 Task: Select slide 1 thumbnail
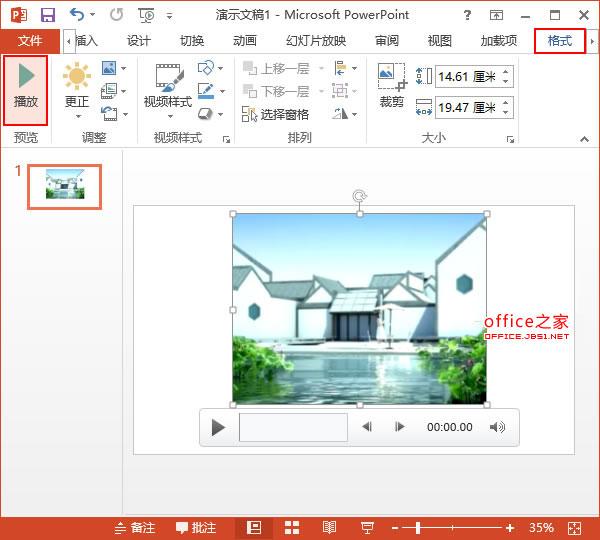click(65, 187)
